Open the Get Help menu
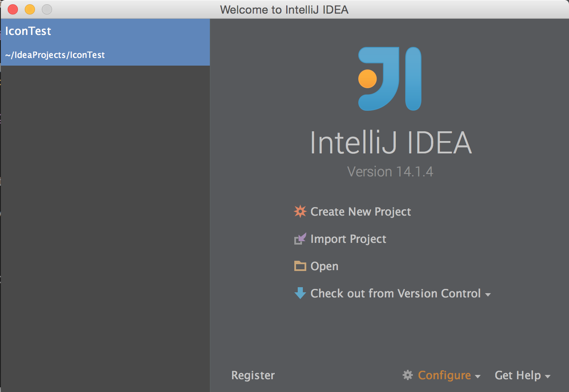This screenshot has width=569, height=392. point(517,375)
